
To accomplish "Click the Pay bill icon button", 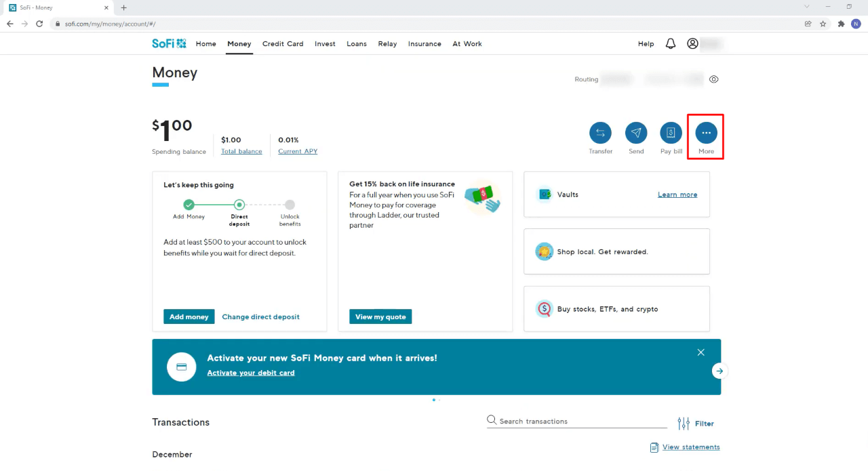I will (671, 133).
